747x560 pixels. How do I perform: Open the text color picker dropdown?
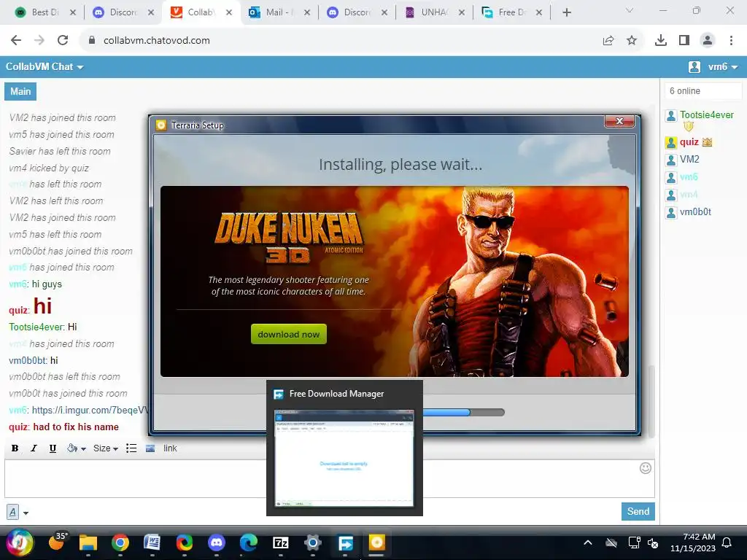pos(76,448)
